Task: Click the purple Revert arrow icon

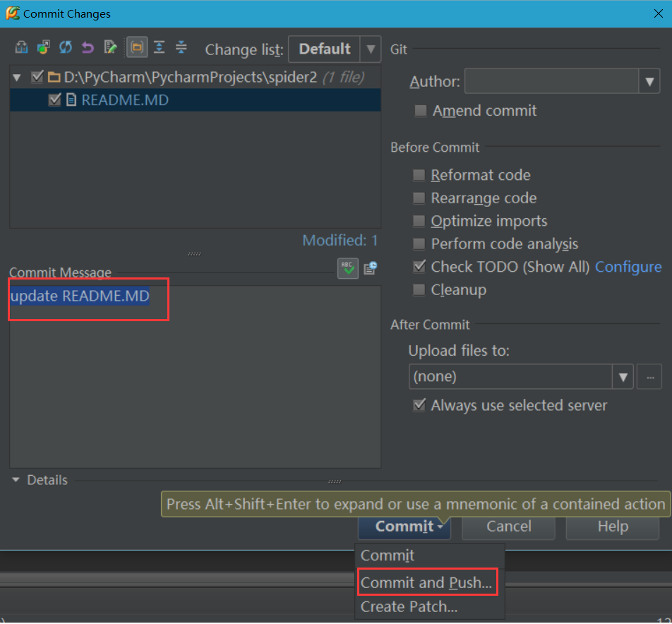Action: [88, 47]
